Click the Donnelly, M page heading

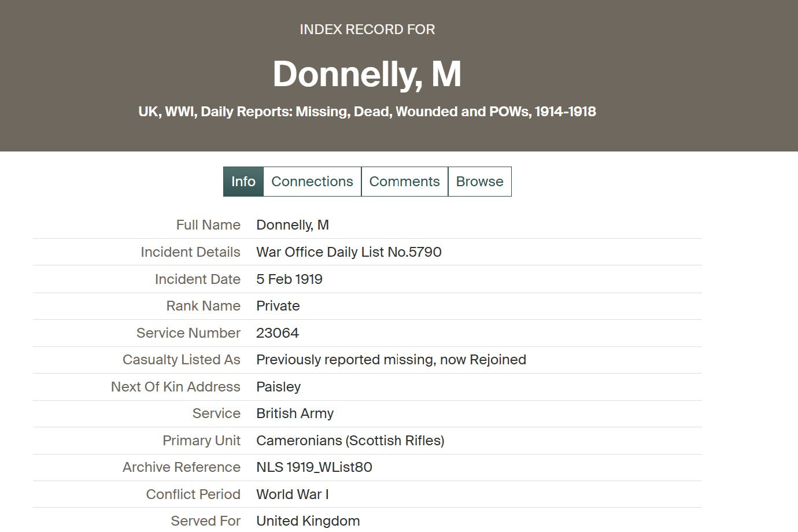(x=367, y=74)
